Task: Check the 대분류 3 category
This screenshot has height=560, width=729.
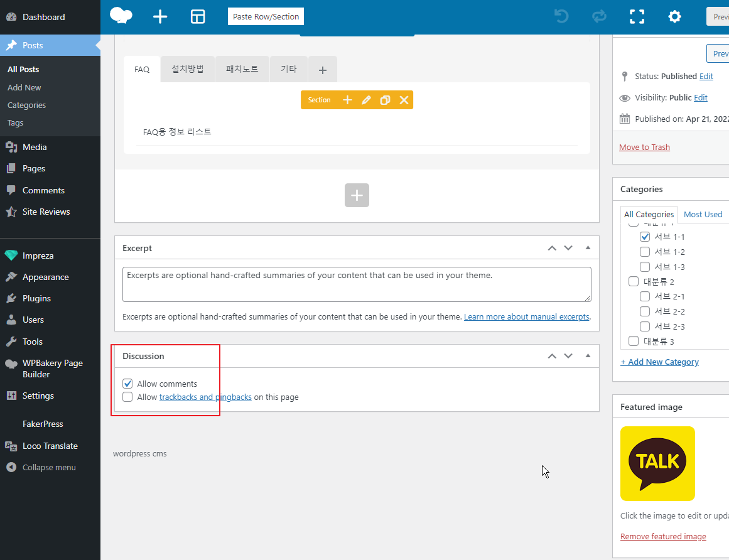Action: (x=634, y=341)
